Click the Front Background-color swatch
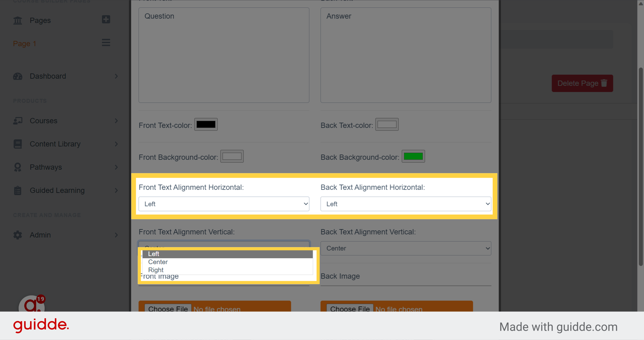 (231, 157)
